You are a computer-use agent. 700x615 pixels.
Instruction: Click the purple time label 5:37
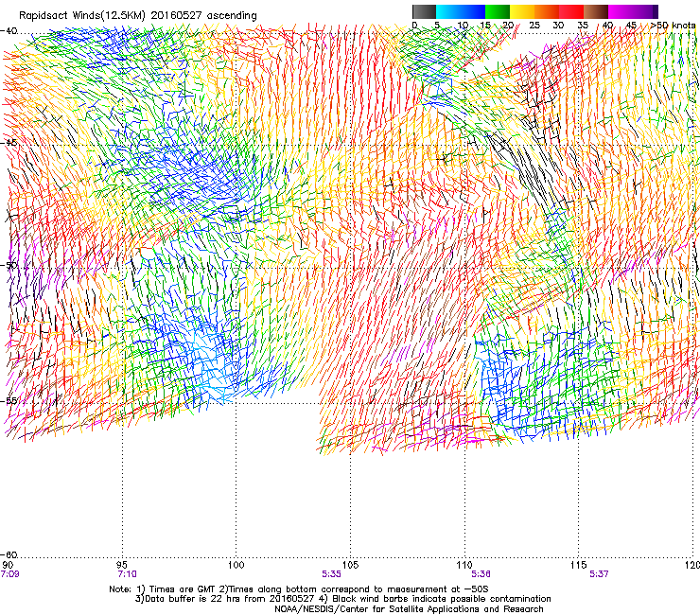coord(599,574)
